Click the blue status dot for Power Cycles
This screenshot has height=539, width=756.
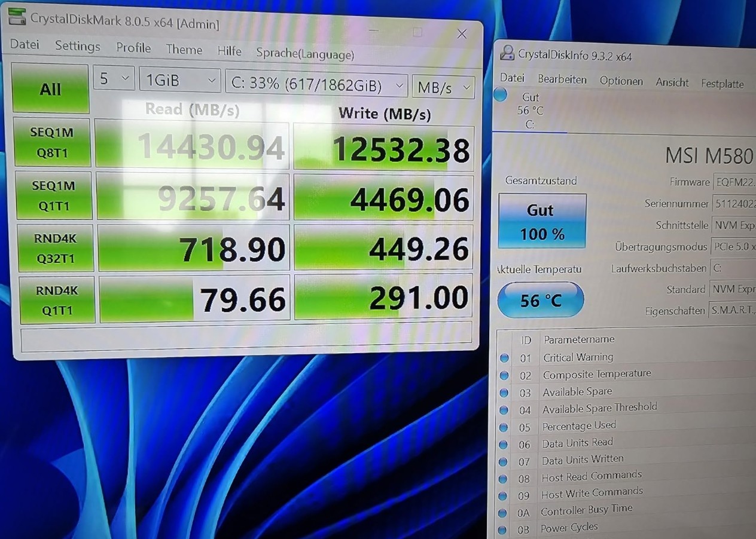(502, 530)
